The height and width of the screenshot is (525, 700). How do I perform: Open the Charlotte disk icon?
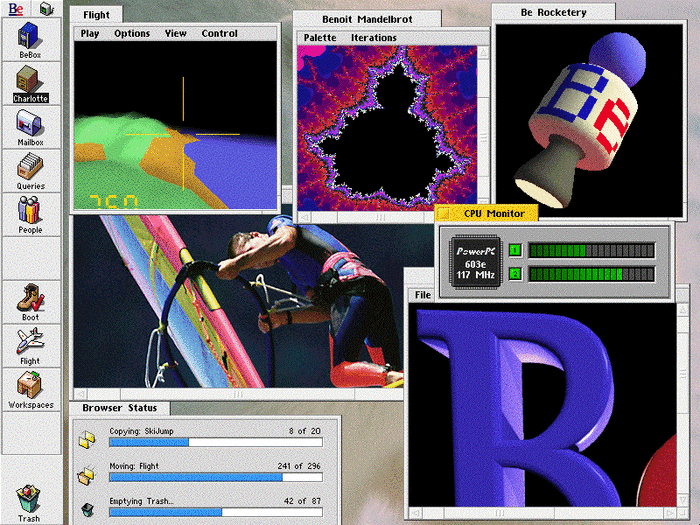pyautogui.click(x=31, y=81)
